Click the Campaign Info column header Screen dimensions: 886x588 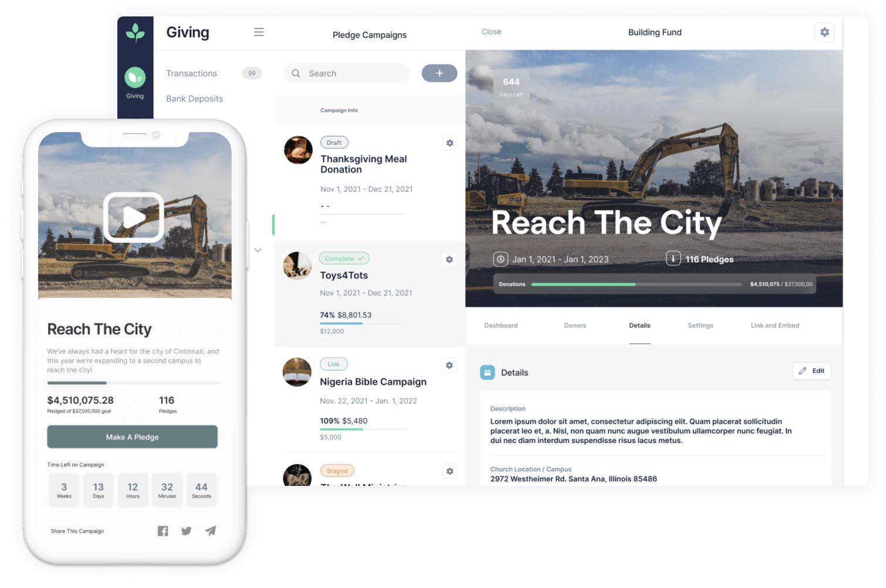(339, 110)
